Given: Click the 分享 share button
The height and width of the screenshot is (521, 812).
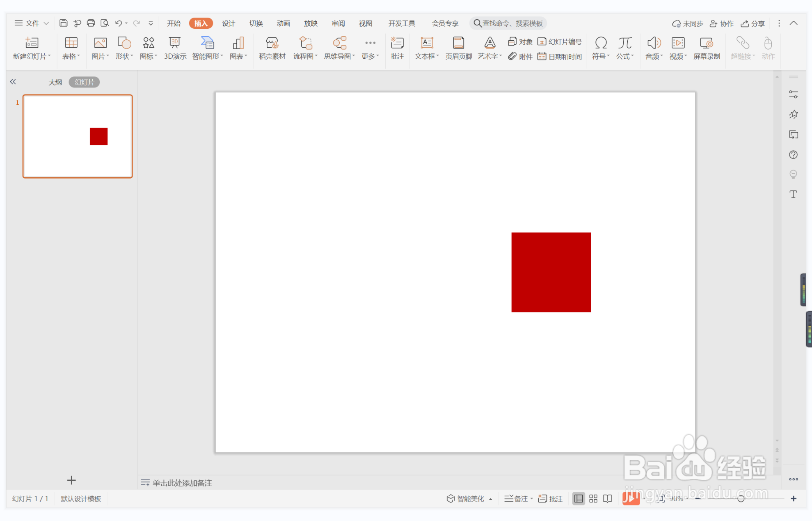Looking at the screenshot, I should (753, 23).
